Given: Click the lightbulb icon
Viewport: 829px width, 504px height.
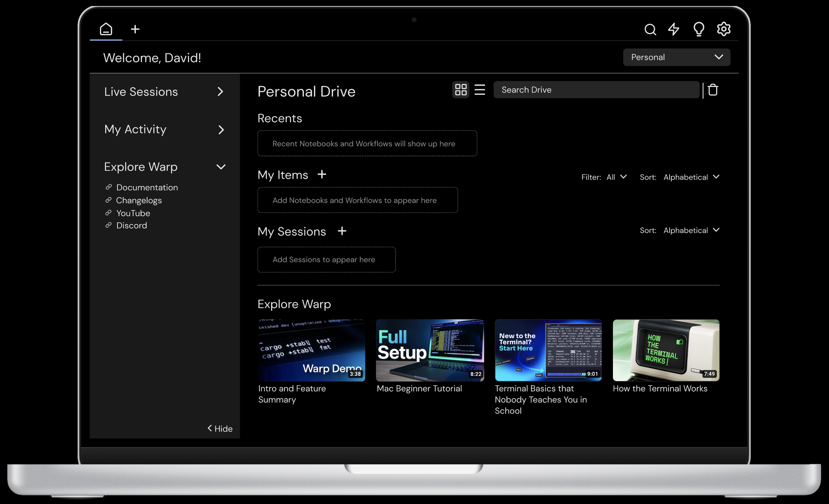Looking at the screenshot, I should point(699,29).
